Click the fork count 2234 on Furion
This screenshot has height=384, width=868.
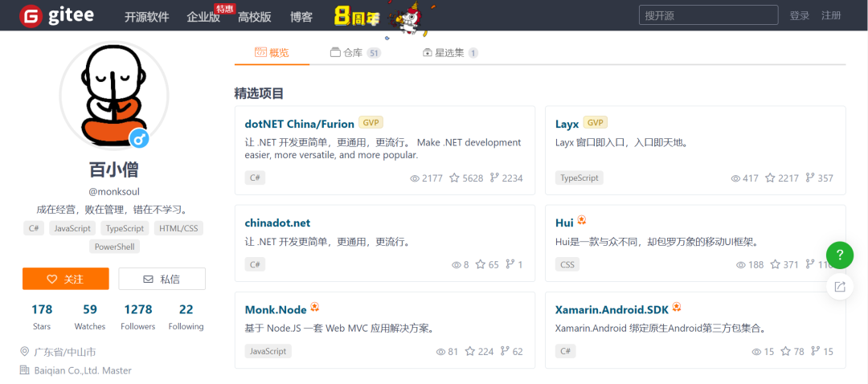(x=506, y=178)
